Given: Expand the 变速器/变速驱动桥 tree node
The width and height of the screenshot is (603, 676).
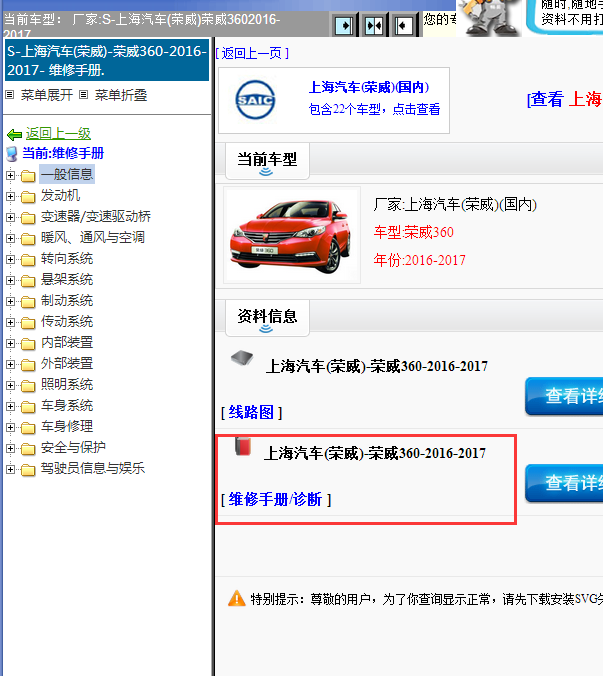Looking at the screenshot, I should coord(10,217).
